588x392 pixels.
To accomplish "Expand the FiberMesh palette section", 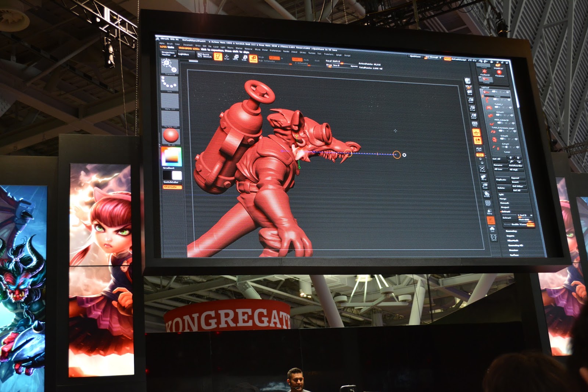I will pos(513,241).
